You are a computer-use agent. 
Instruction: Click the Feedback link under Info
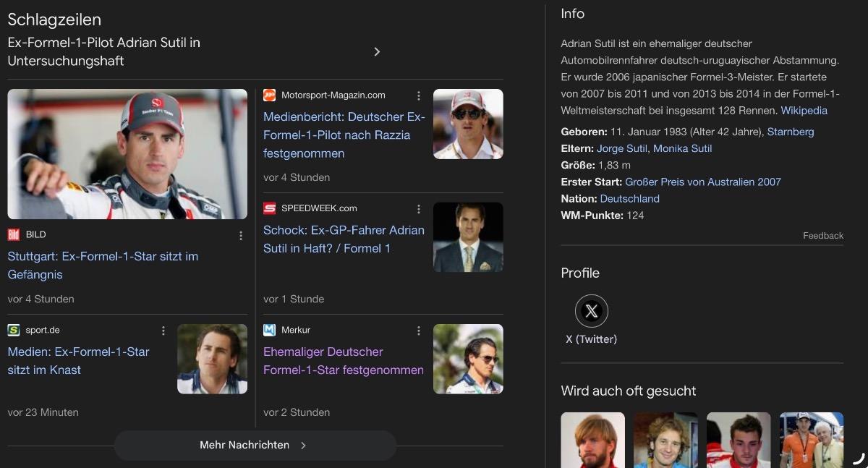click(822, 236)
